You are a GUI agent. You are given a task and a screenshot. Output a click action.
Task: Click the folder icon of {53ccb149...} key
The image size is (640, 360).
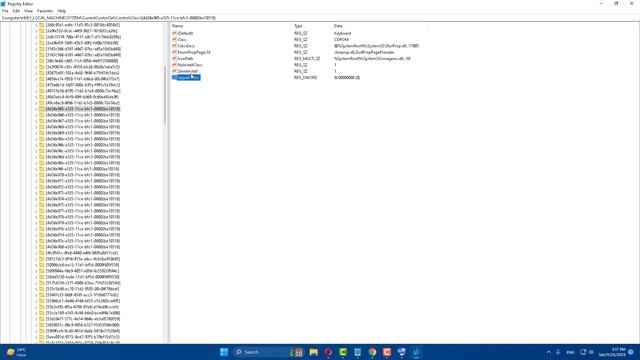(x=42, y=313)
